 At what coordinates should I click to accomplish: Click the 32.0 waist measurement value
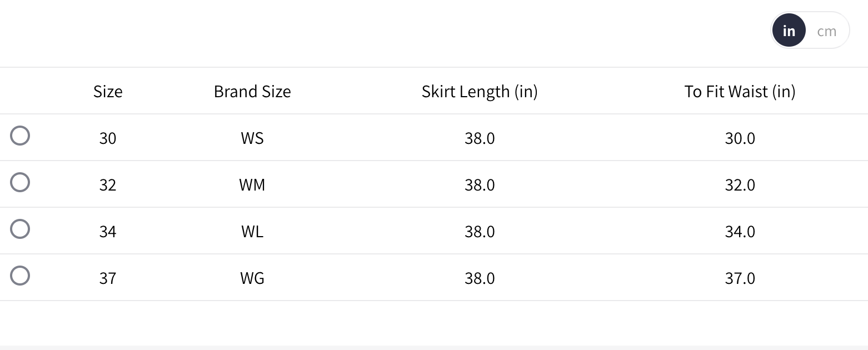[740, 185]
